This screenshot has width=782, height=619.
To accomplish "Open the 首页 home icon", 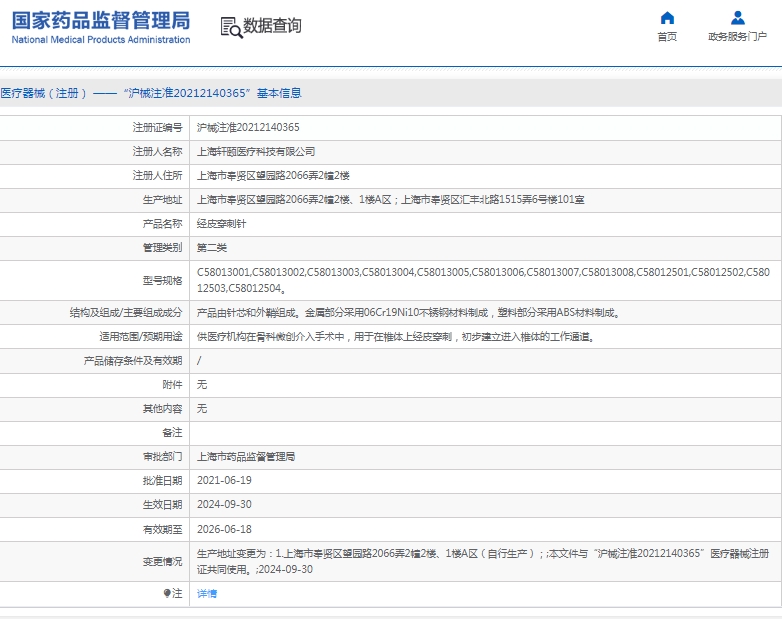I will pyautogui.click(x=667, y=18).
